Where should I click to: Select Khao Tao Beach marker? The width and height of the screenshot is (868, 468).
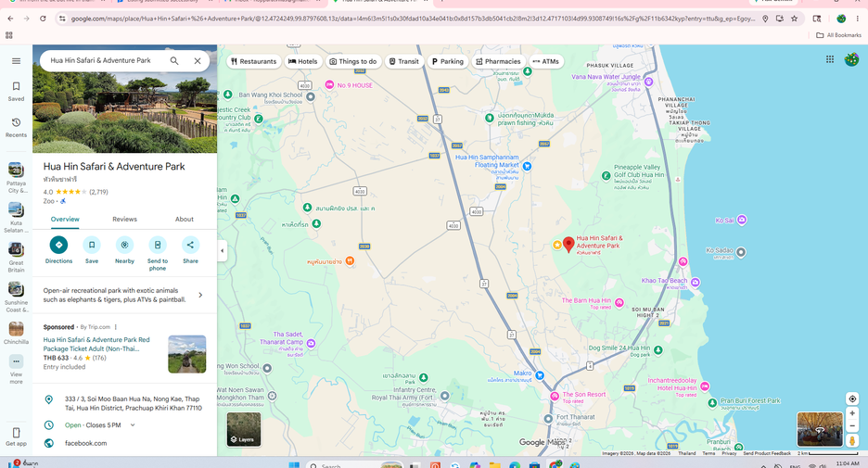point(696,282)
